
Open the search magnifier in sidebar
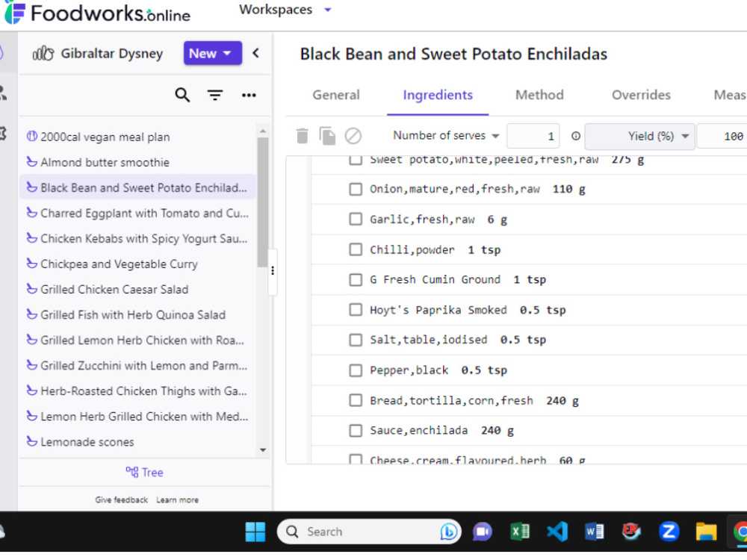pos(182,96)
